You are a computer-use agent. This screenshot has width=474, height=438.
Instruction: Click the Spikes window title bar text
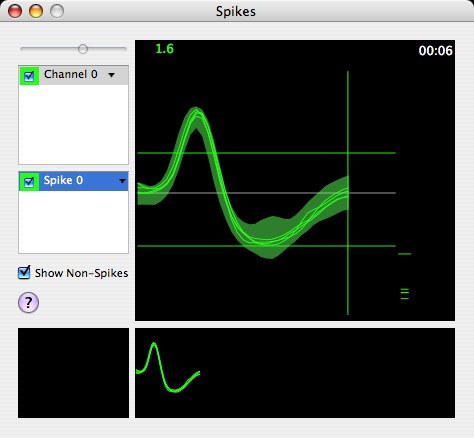click(x=236, y=11)
